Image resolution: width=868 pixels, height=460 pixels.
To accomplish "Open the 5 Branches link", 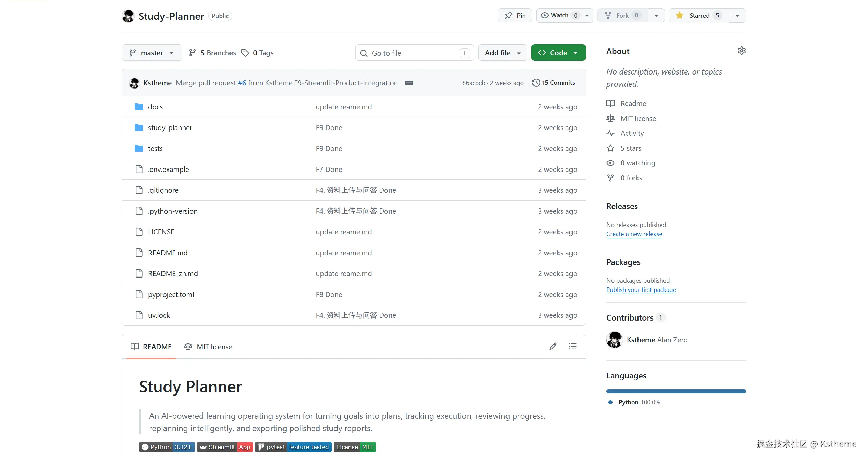I will [x=212, y=53].
